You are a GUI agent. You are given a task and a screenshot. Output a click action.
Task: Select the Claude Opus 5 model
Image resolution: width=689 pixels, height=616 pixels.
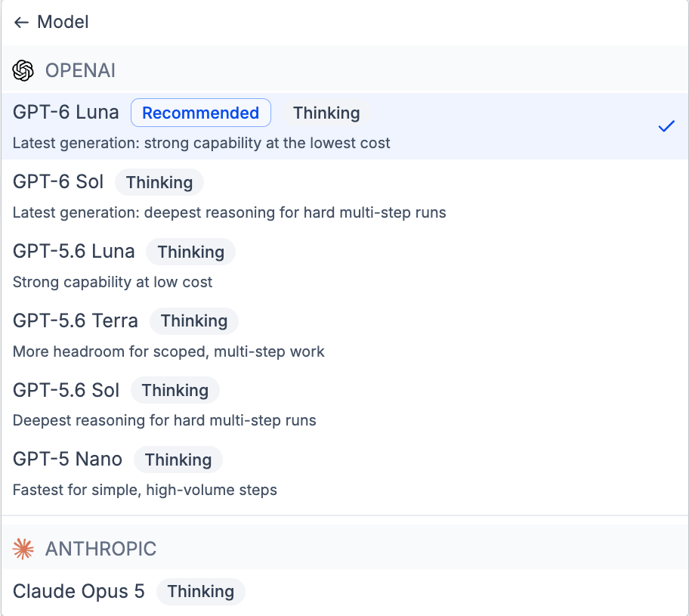click(x=344, y=593)
